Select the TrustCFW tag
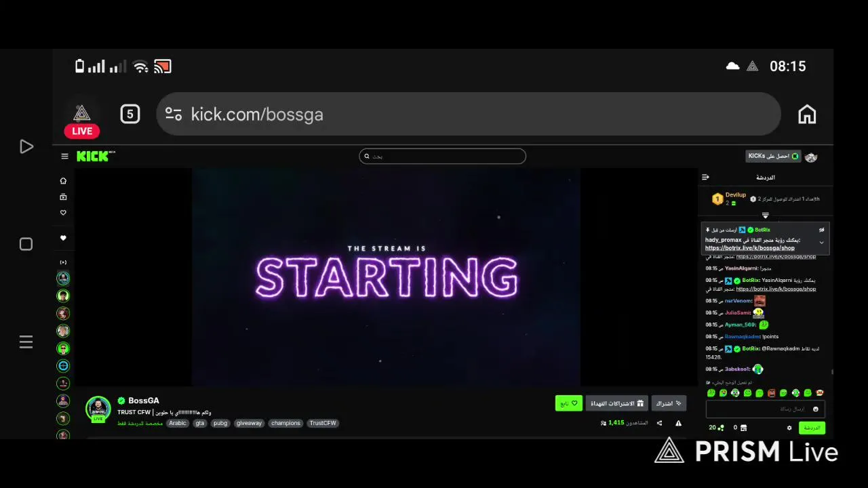 [323, 423]
